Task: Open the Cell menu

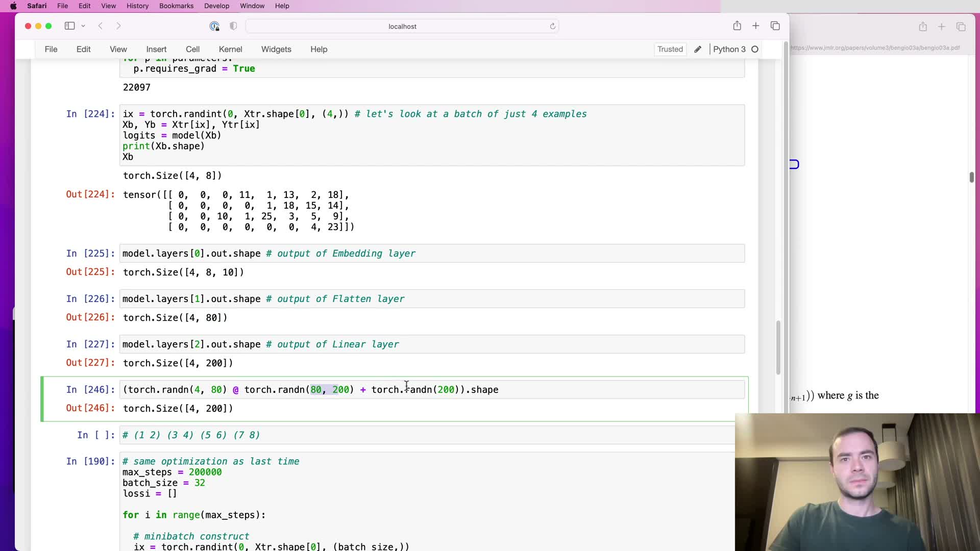Action: (192, 49)
